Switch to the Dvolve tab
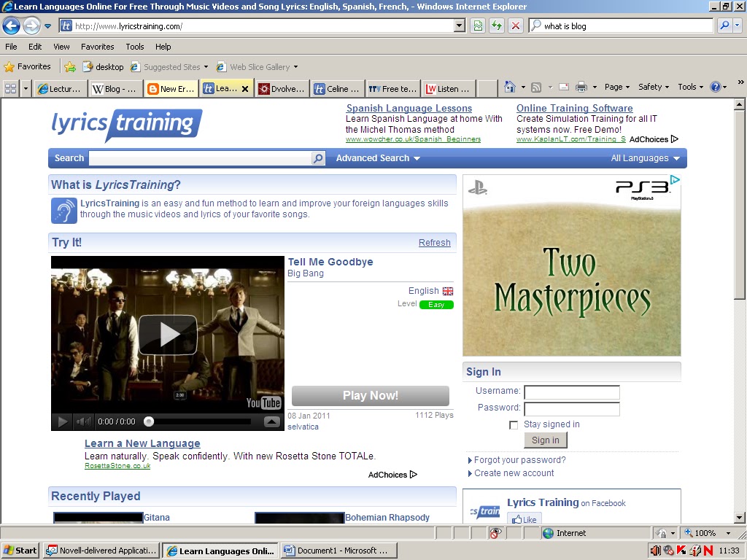Screen dimensions: 747x560 tap(282, 88)
